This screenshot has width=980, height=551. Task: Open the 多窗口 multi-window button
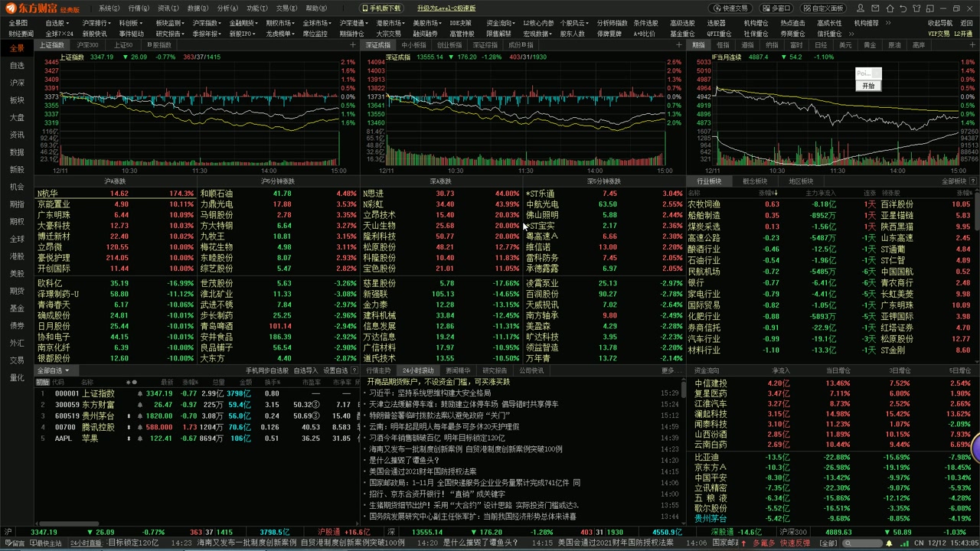[x=776, y=8]
